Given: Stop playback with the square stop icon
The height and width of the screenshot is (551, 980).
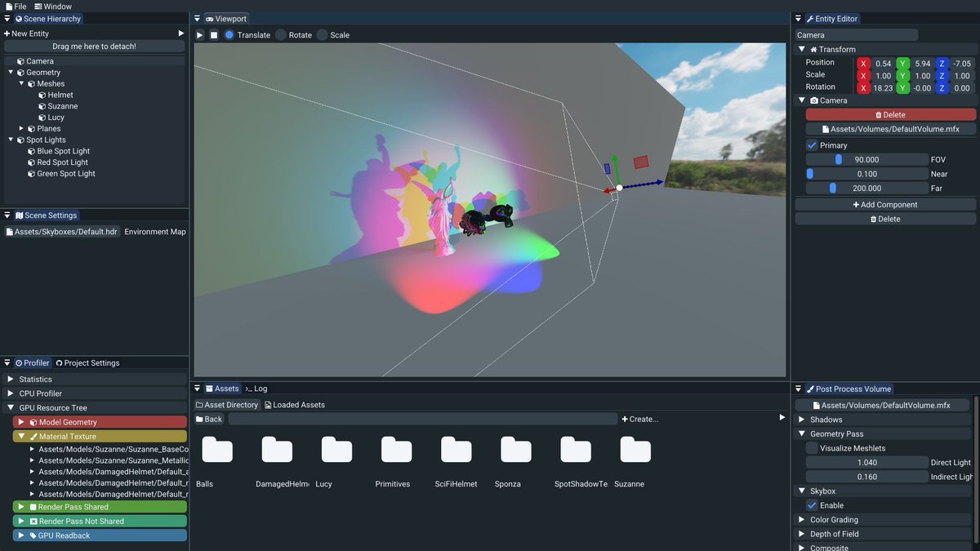Looking at the screenshot, I should click(x=214, y=35).
